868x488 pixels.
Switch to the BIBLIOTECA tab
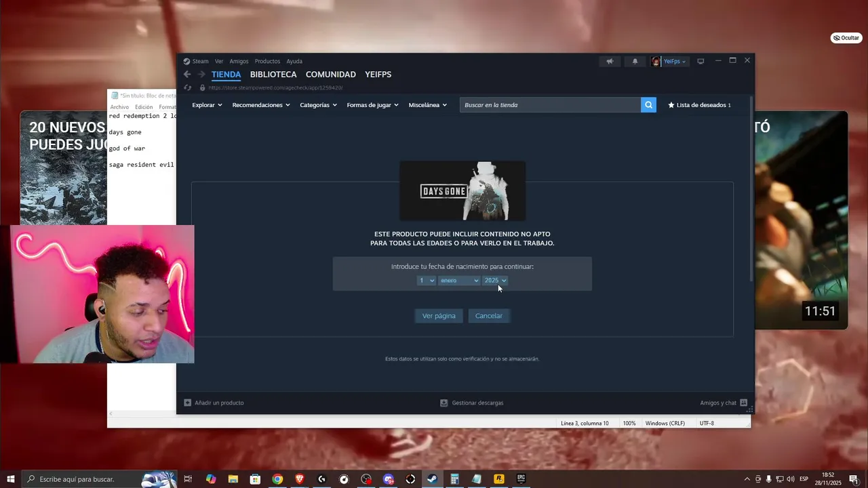tap(273, 75)
